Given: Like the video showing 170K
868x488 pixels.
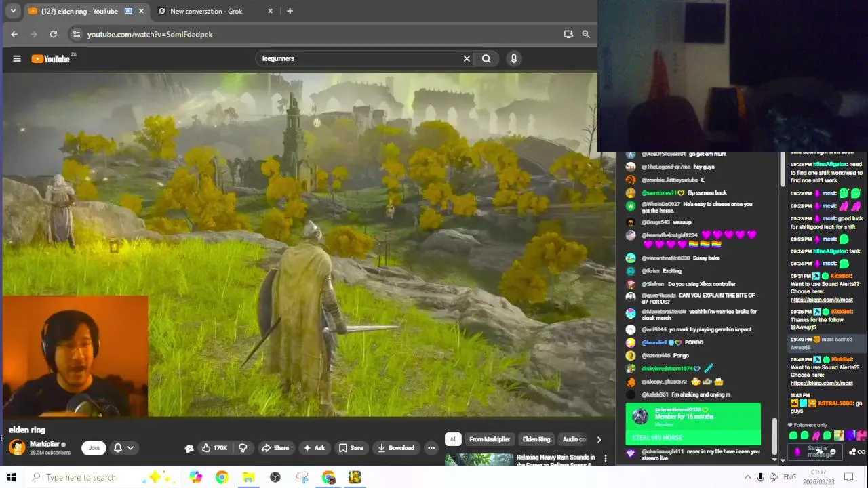Looking at the screenshot, I should pos(215,447).
